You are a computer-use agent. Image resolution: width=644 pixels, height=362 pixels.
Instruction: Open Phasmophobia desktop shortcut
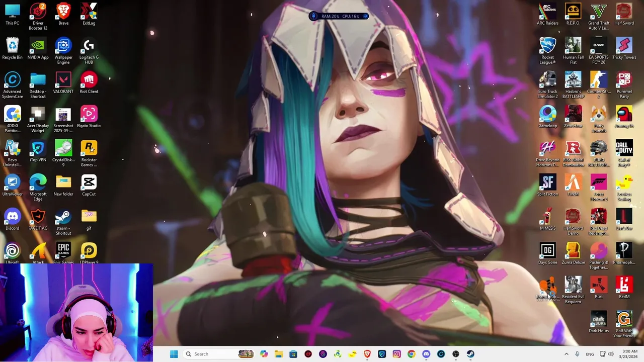click(x=624, y=254)
